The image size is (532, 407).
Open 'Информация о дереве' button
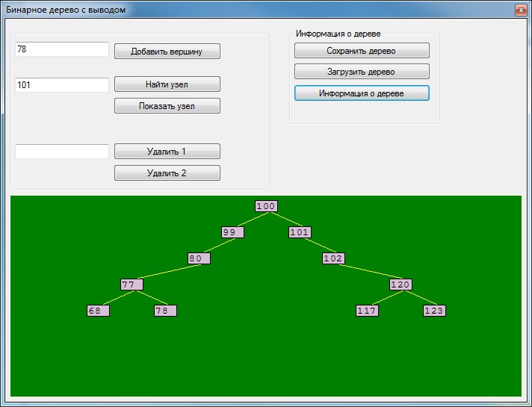(362, 93)
